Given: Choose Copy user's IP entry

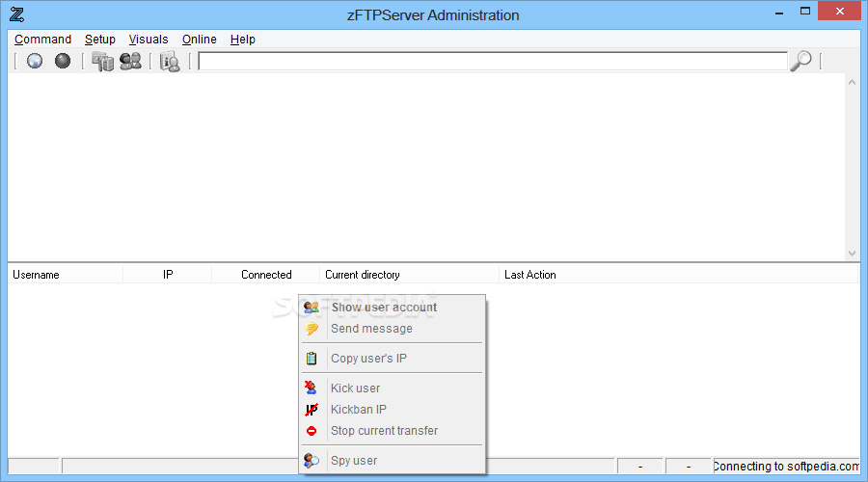Looking at the screenshot, I should (393, 359).
